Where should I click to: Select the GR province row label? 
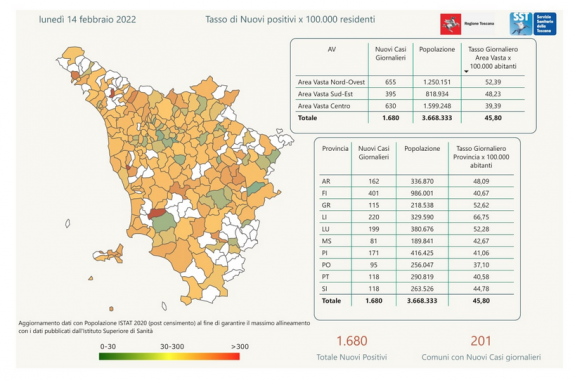pyautogui.click(x=326, y=205)
